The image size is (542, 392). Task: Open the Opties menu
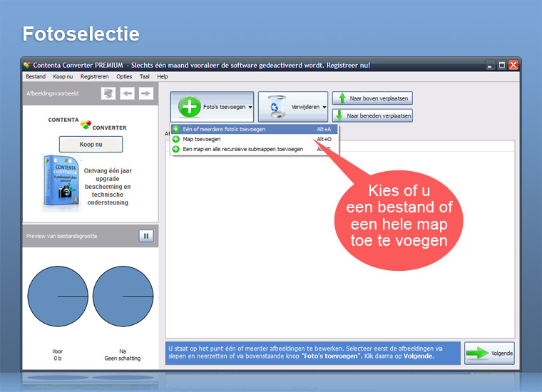coord(124,77)
